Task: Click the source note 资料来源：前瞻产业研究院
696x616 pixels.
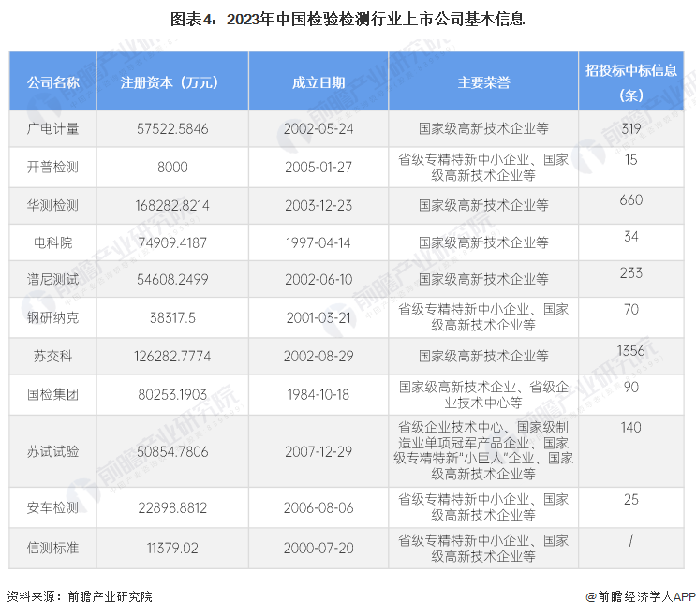Action: (x=80, y=596)
